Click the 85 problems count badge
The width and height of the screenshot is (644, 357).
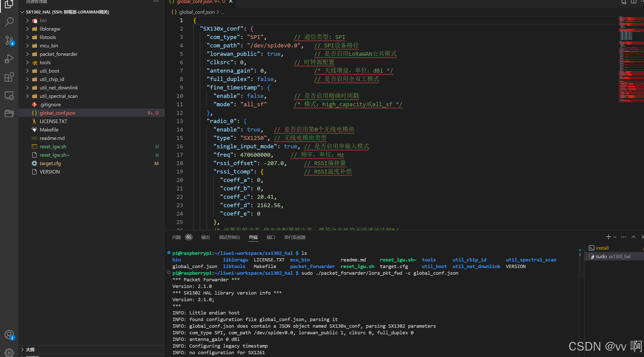(189, 237)
